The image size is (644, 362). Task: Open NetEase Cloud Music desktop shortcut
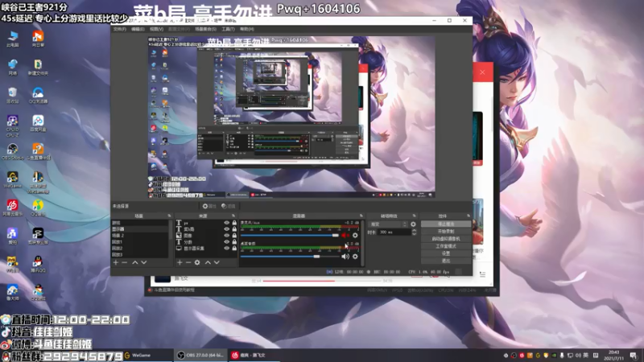click(x=12, y=208)
